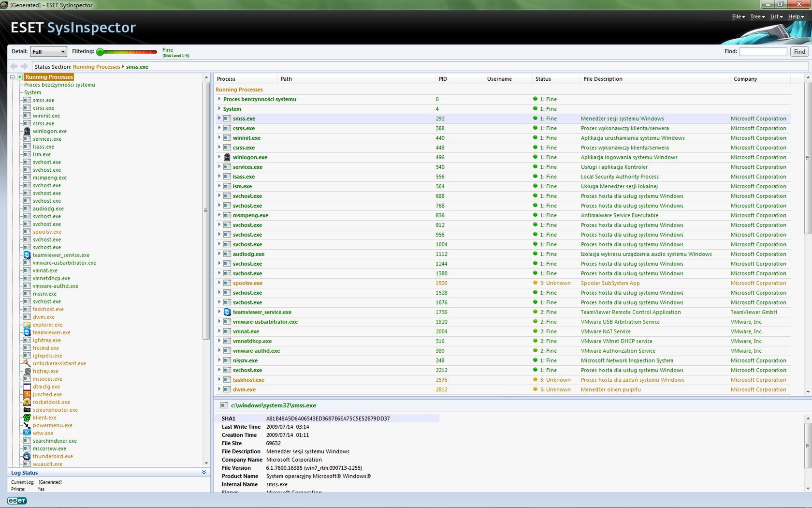Image resolution: width=812 pixels, height=508 pixels.
Task: Click orange status dot of taskhost.exe row
Action: [535, 380]
